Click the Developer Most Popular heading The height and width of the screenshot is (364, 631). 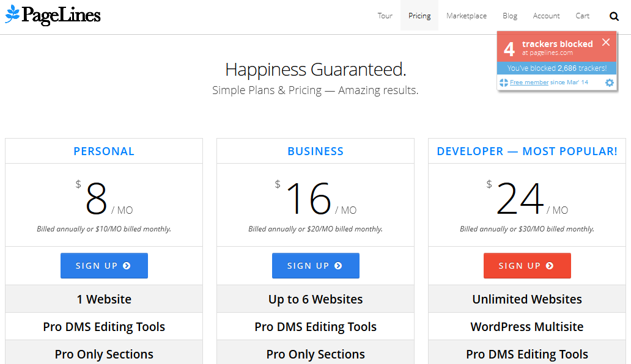click(527, 151)
